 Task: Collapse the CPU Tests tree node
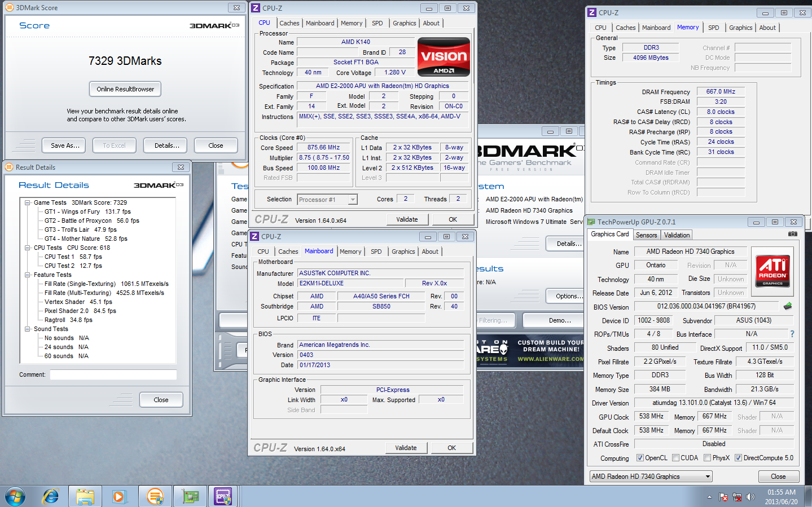pyautogui.click(x=27, y=248)
